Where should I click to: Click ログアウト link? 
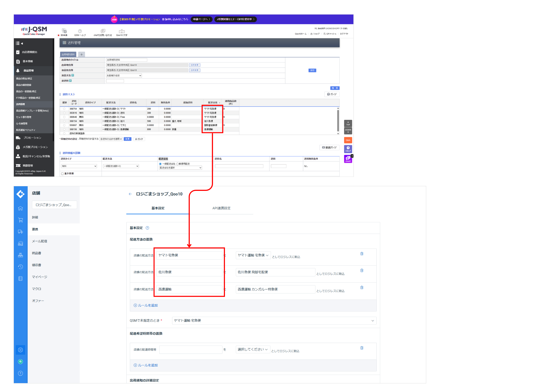pyautogui.click(x=344, y=34)
